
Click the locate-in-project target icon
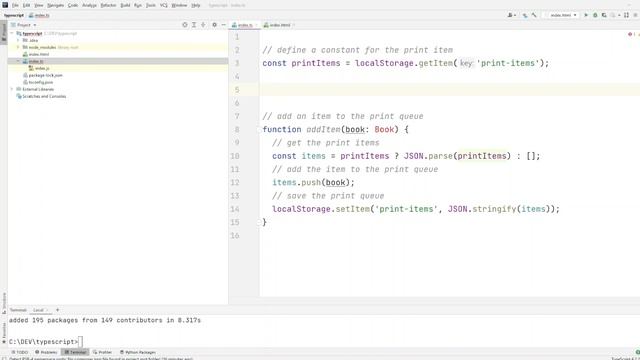click(x=185, y=25)
